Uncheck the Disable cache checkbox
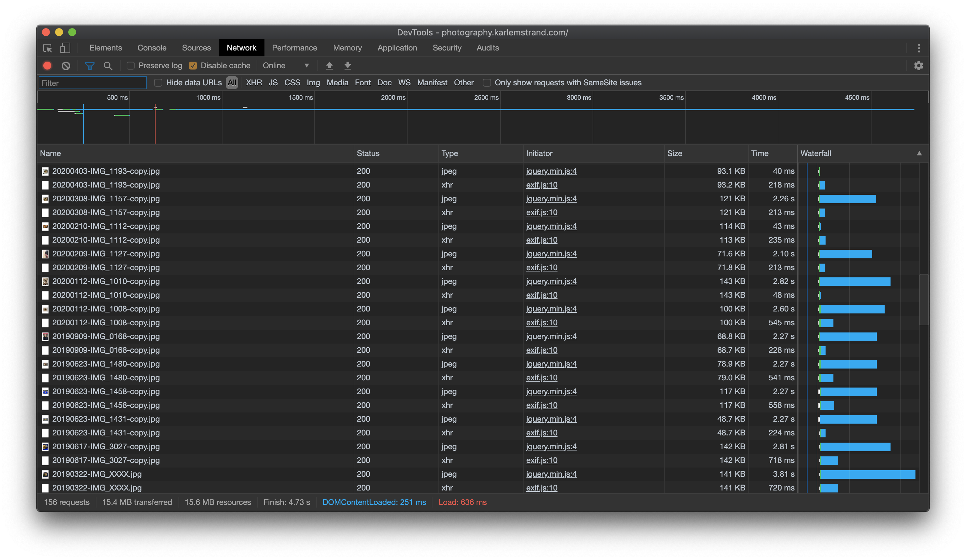 tap(193, 66)
